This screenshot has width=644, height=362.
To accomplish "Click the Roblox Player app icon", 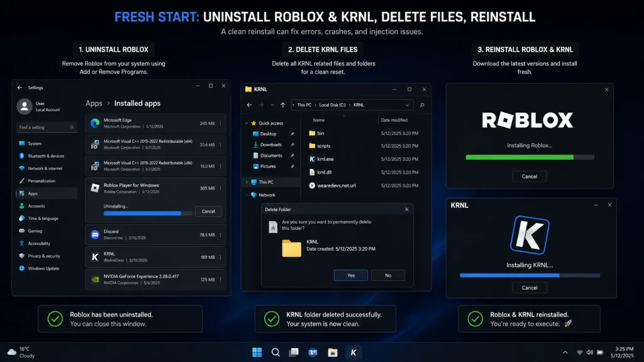I will [x=95, y=188].
